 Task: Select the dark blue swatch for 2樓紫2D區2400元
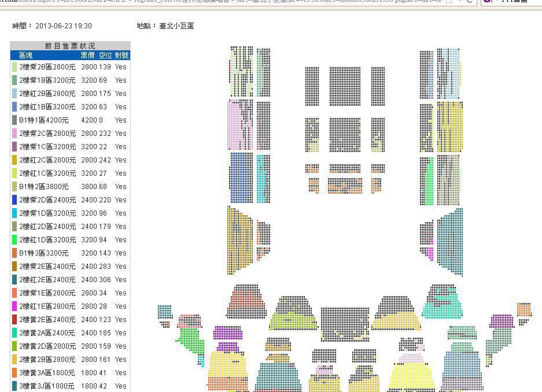[x=14, y=200]
